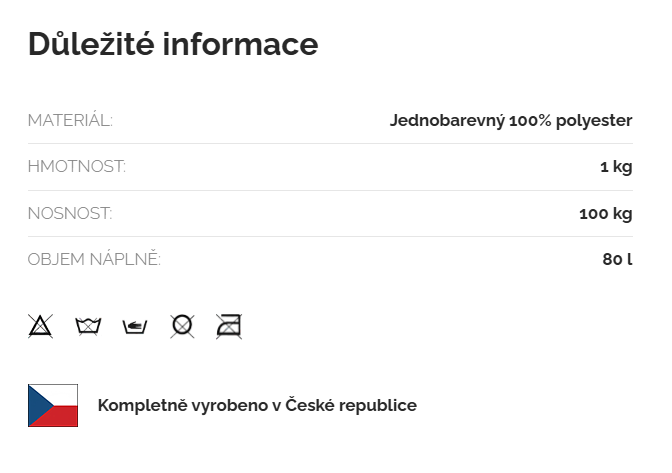Screen dimensions: 672x473
Task: Click the Czech Republic flag image
Action: (53, 405)
